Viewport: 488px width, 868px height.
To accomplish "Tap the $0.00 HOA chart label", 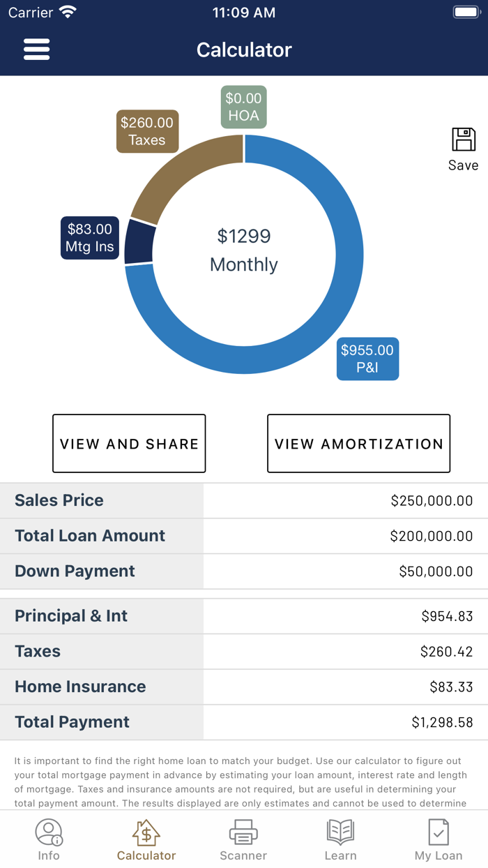I will 243,107.
